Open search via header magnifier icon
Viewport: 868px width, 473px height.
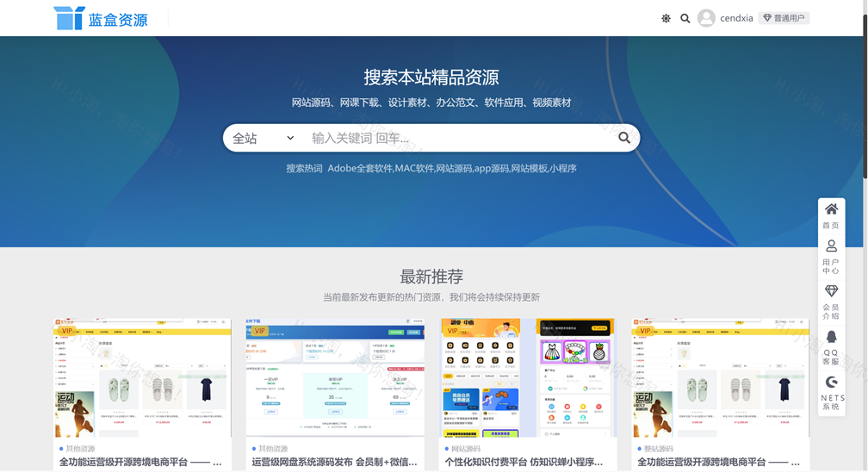685,18
